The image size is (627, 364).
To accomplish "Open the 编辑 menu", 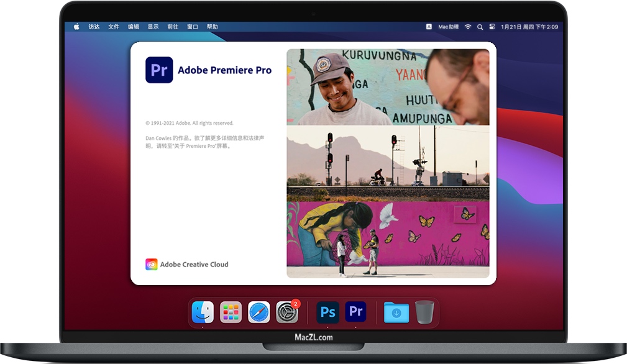I will point(133,27).
